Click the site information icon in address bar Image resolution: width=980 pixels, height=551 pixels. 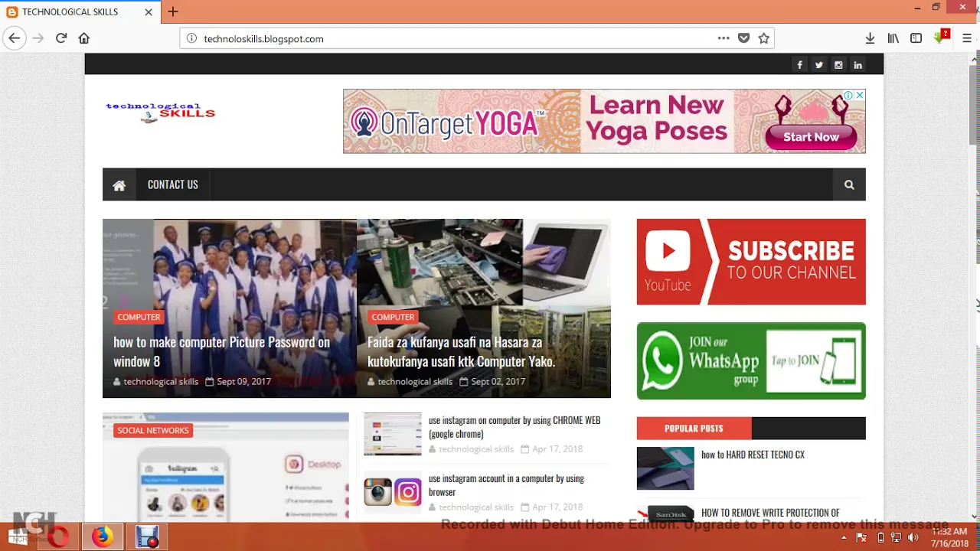tap(191, 38)
